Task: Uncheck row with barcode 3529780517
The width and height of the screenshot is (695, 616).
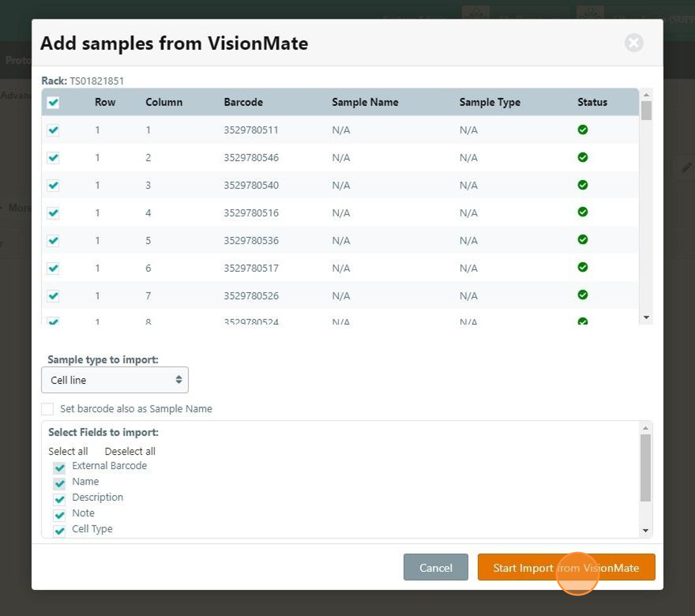Action: 53,268
